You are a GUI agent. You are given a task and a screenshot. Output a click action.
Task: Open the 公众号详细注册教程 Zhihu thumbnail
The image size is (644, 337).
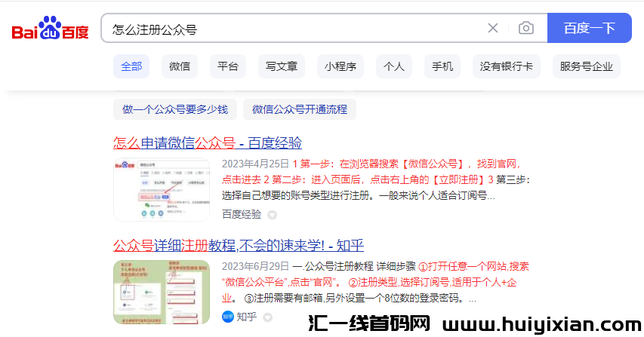pyautogui.click(x=162, y=292)
